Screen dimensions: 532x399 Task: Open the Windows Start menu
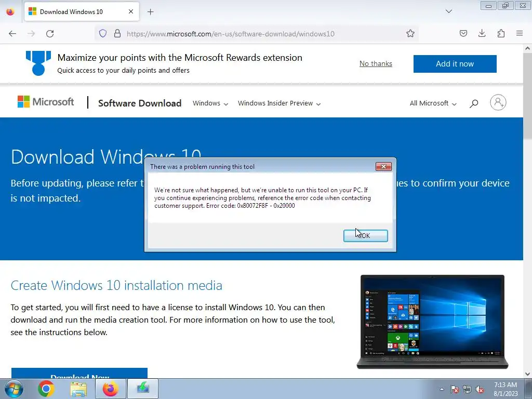[14, 389]
